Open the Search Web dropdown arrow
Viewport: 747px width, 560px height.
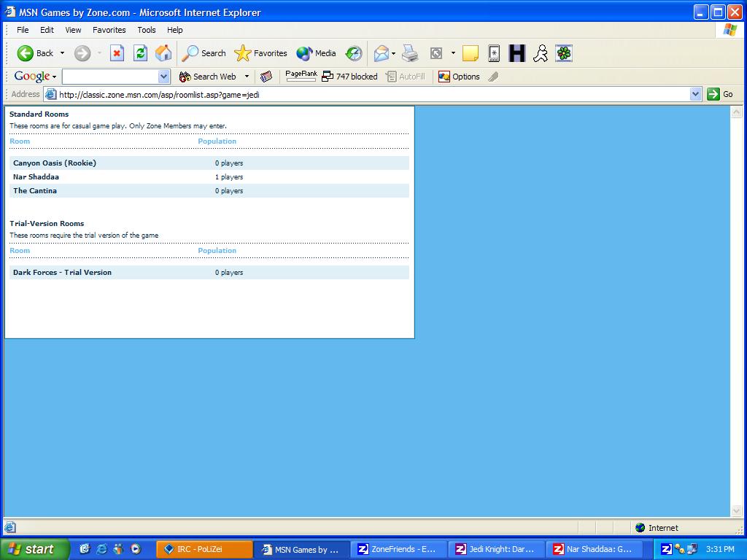(x=247, y=77)
